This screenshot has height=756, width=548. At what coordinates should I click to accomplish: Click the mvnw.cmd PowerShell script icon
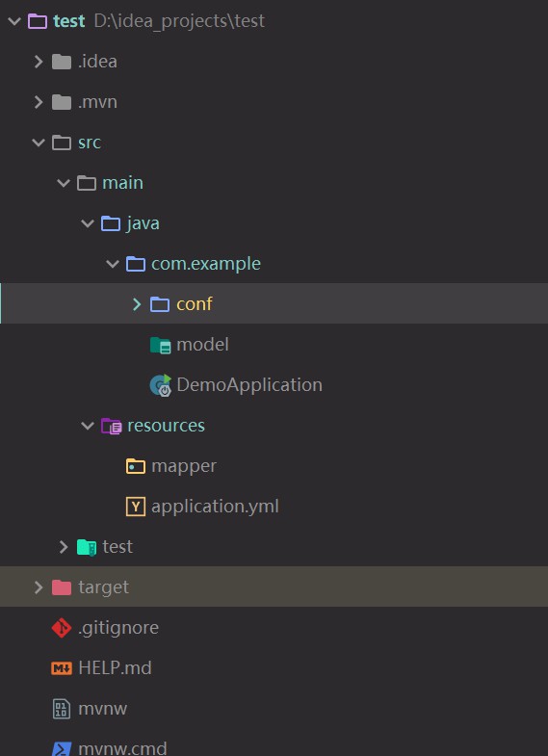pos(62,748)
